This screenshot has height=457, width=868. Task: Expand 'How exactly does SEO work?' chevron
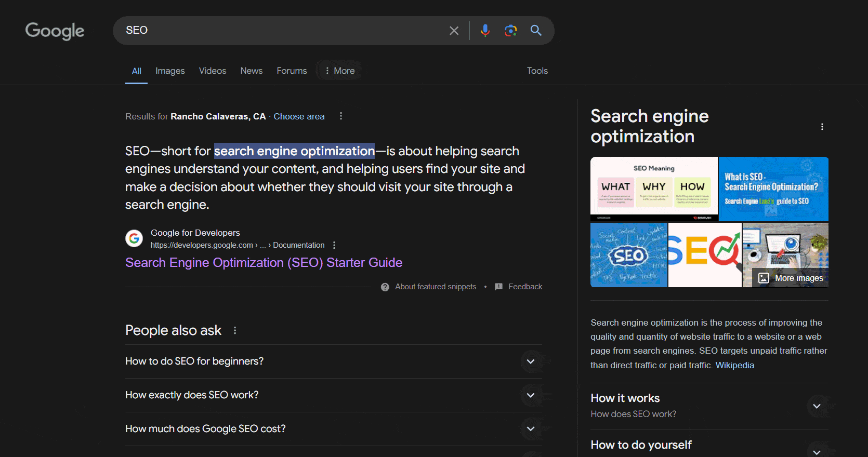pyautogui.click(x=531, y=395)
